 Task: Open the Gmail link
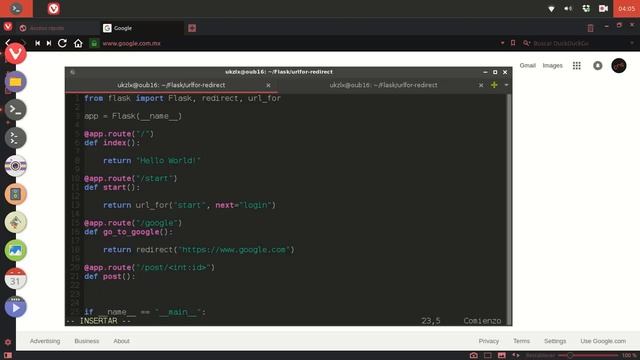(x=527, y=65)
